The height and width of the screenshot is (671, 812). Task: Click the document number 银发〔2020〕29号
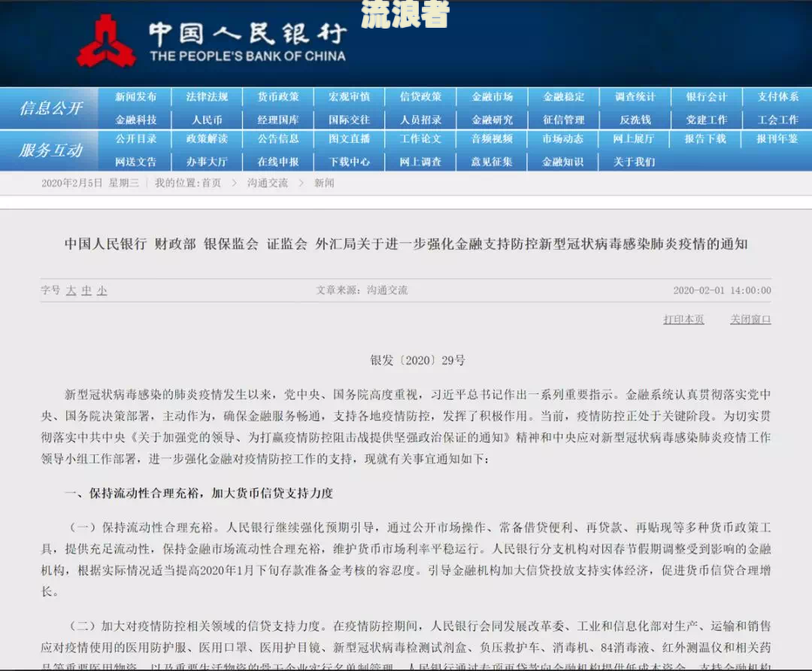tap(417, 360)
